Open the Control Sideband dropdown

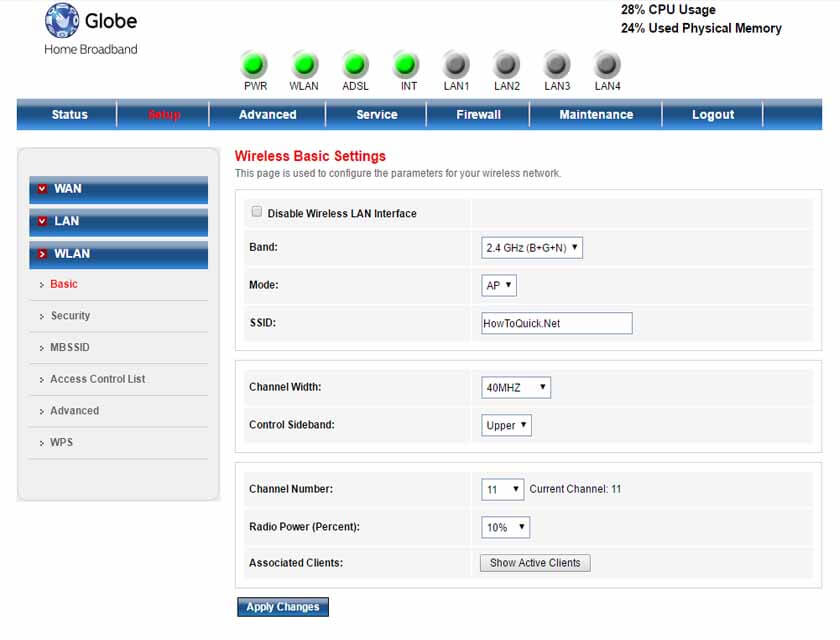[x=506, y=425]
